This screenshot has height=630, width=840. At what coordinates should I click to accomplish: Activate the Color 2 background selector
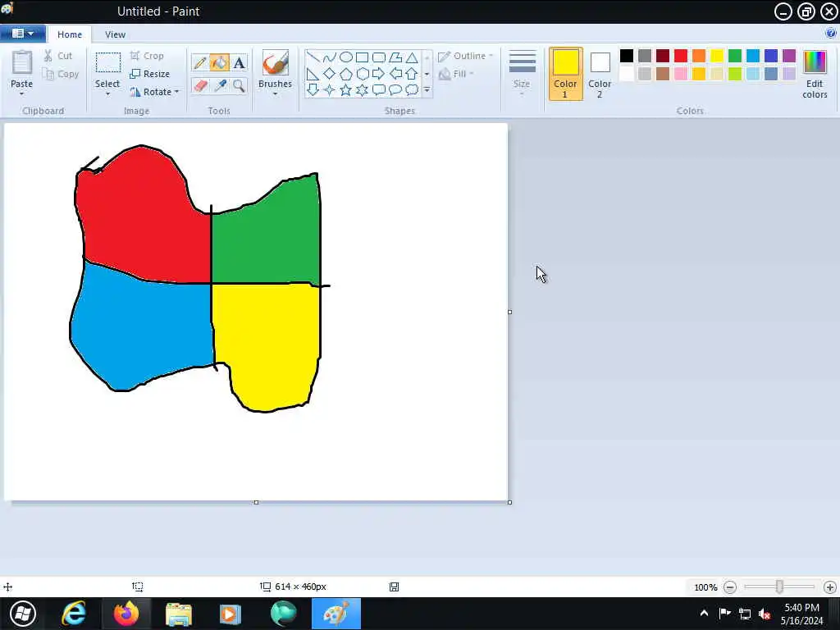click(x=600, y=75)
